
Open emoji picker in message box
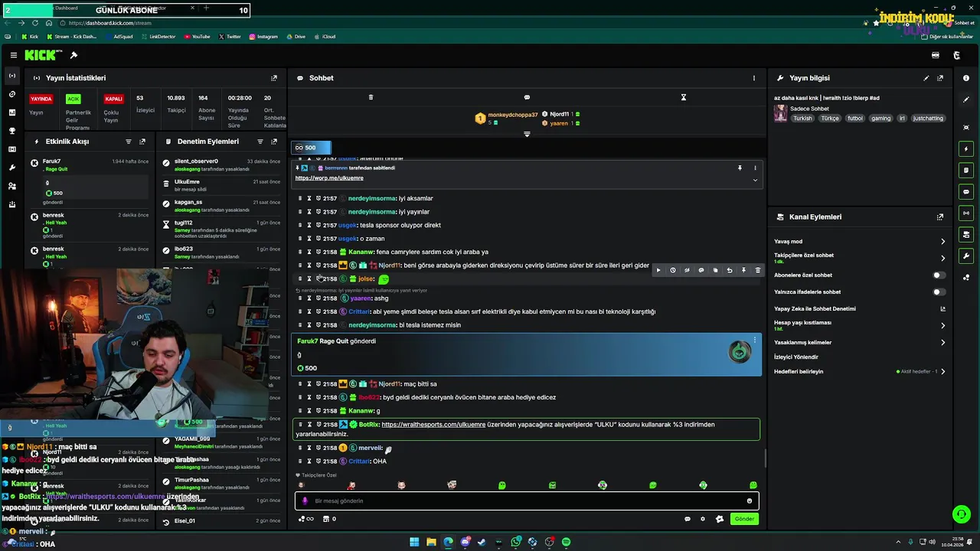coord(750,501)
